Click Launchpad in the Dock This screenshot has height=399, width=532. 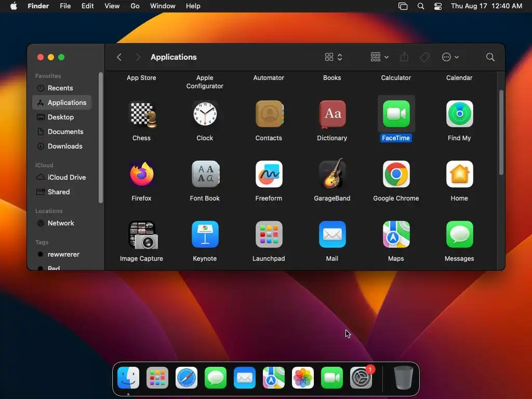[x=157, y=378]
